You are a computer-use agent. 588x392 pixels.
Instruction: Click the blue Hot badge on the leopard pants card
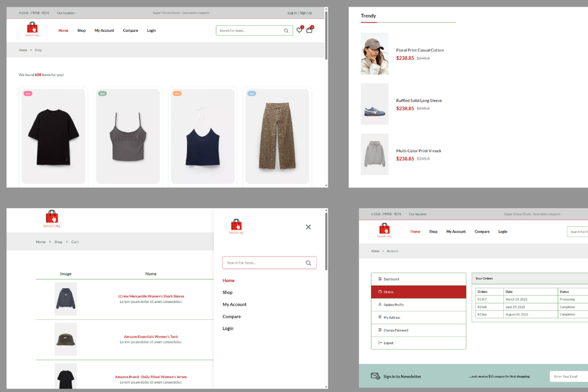click(x=251, y=93)
